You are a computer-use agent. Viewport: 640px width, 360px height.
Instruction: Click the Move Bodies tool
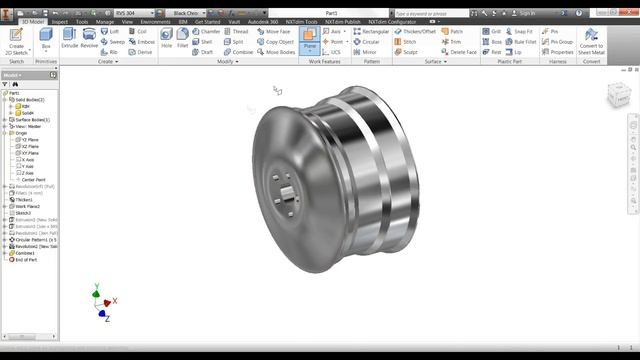click(276, 52)
